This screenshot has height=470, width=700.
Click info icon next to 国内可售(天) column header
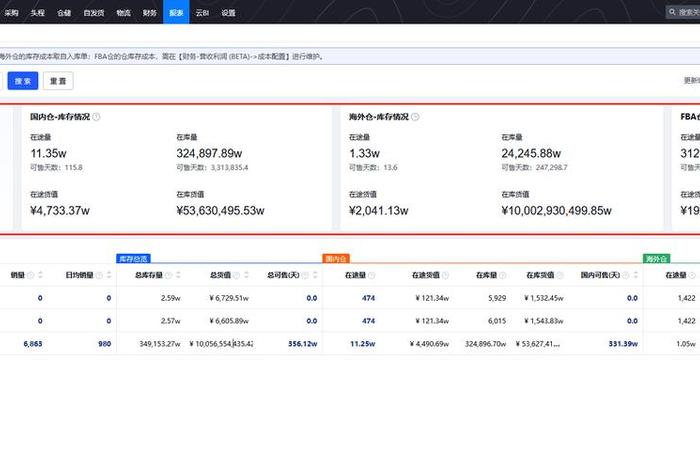pos(625,275)
